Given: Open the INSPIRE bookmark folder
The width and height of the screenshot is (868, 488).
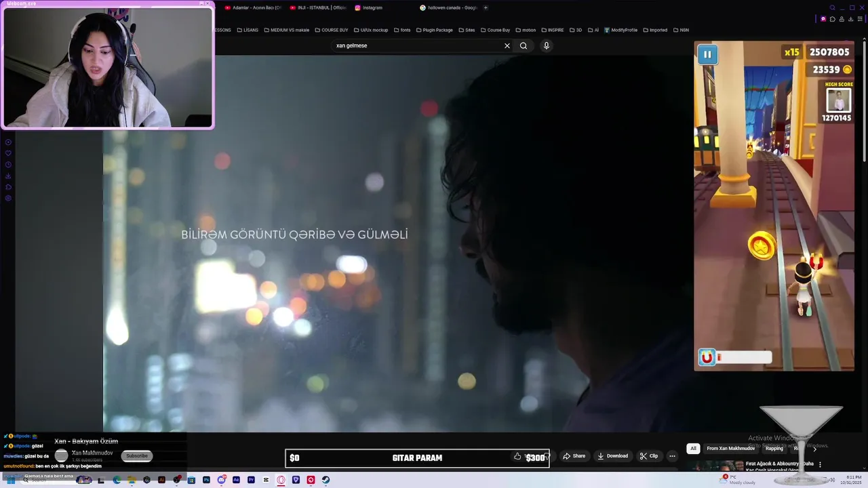Looking at the screenshot, I should pos(552,30).
